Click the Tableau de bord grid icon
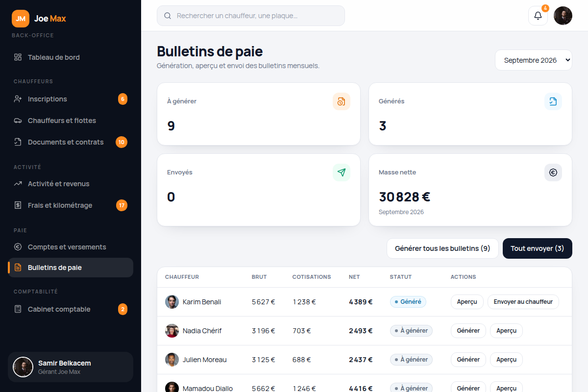 tap(18, 57)
